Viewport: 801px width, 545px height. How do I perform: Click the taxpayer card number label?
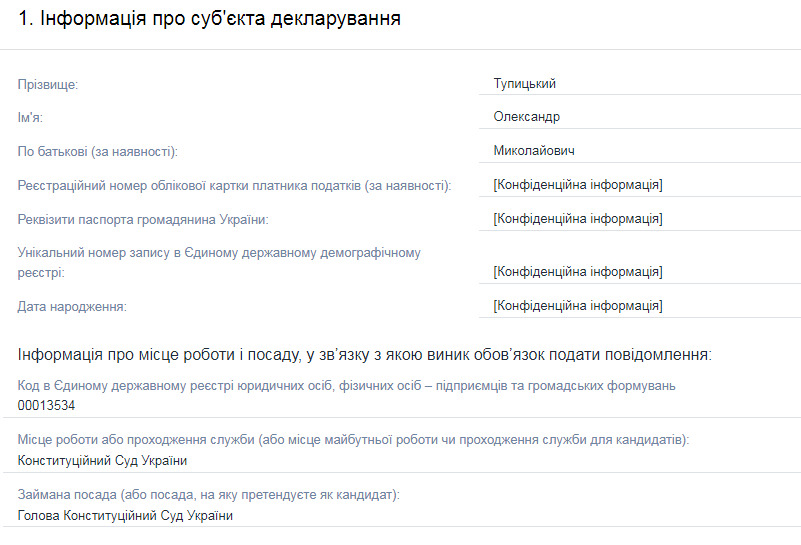pos(234,185)
